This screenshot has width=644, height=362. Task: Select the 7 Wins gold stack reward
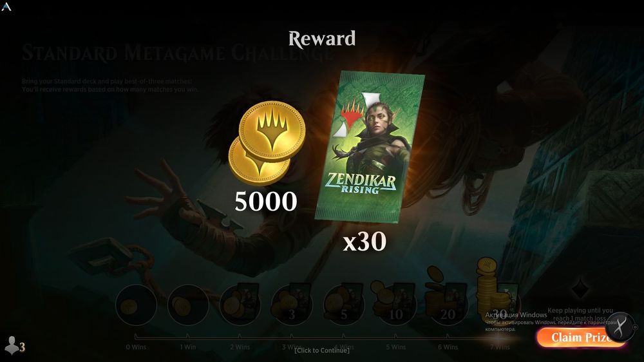[498, 291]
